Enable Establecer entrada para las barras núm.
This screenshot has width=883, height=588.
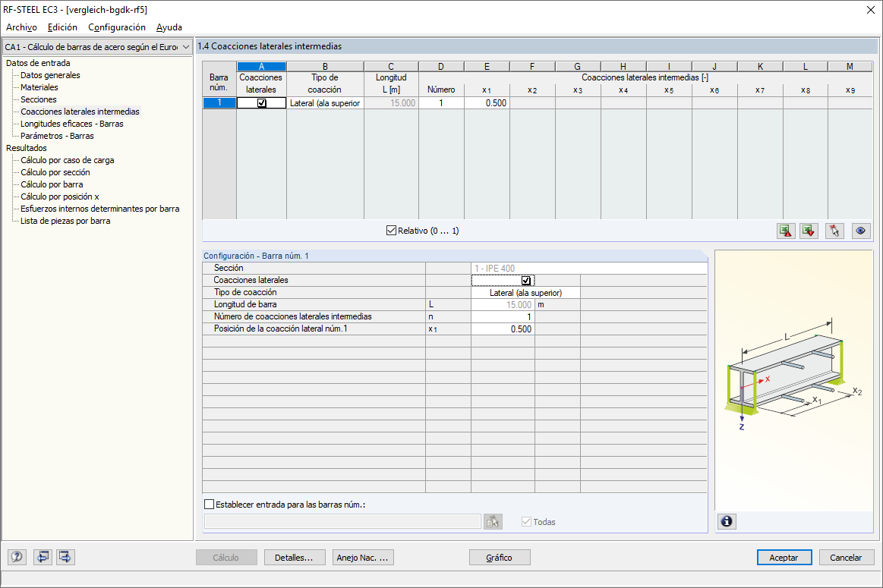(209, 504)
